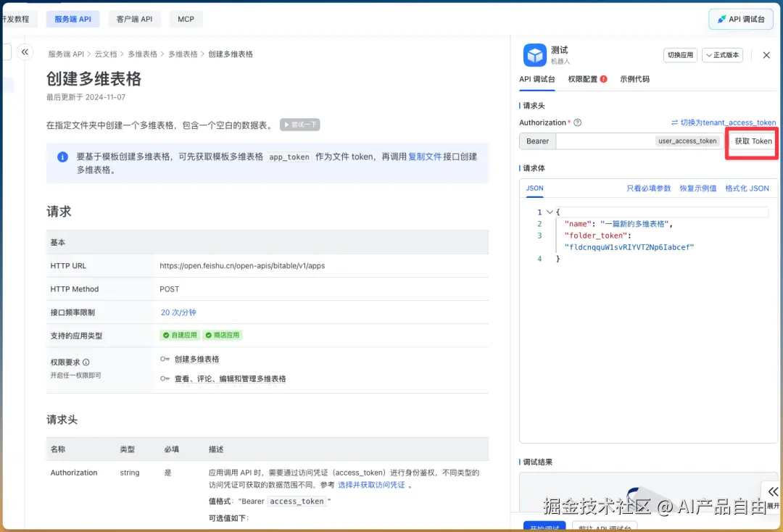Switch to the 服务端 API tab
Image resolution: width=783 pixels, height=532 pixels.
pos(73,19)
